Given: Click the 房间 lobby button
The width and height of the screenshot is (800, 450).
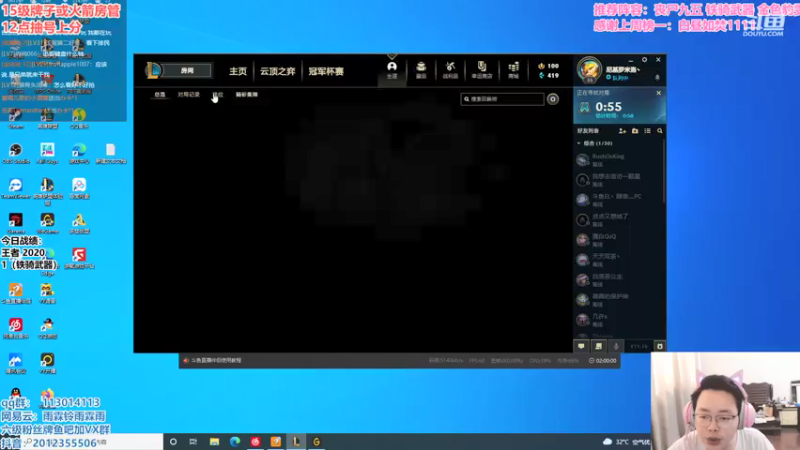Looking at the screenshot, I should click(187, 70).
